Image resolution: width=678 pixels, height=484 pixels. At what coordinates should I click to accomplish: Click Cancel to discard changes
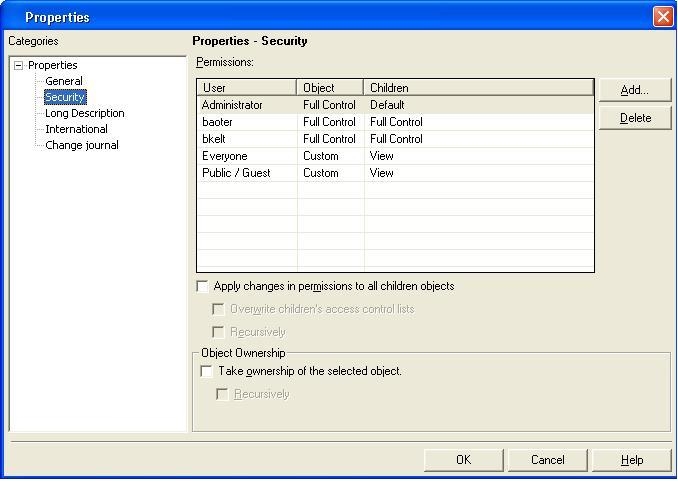(547, 460)
